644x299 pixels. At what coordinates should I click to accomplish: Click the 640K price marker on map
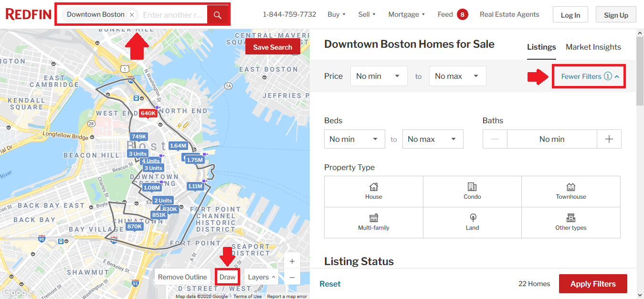coord(148,113)
